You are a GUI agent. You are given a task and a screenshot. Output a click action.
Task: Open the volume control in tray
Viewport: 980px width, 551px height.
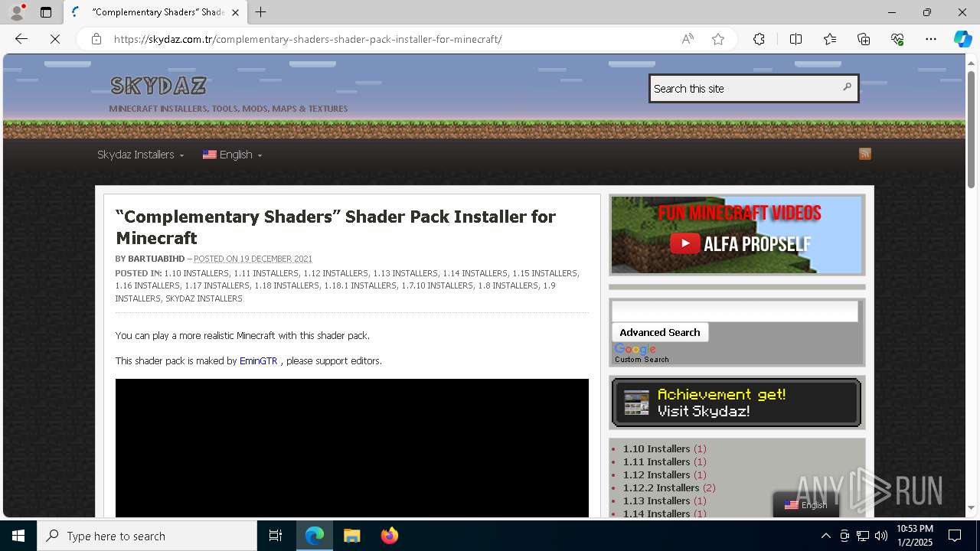[881, 536]
